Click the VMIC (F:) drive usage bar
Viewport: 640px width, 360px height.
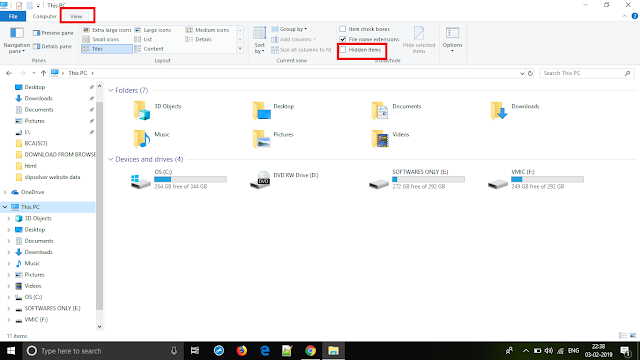pyautogui.click(x=547, y=179)
